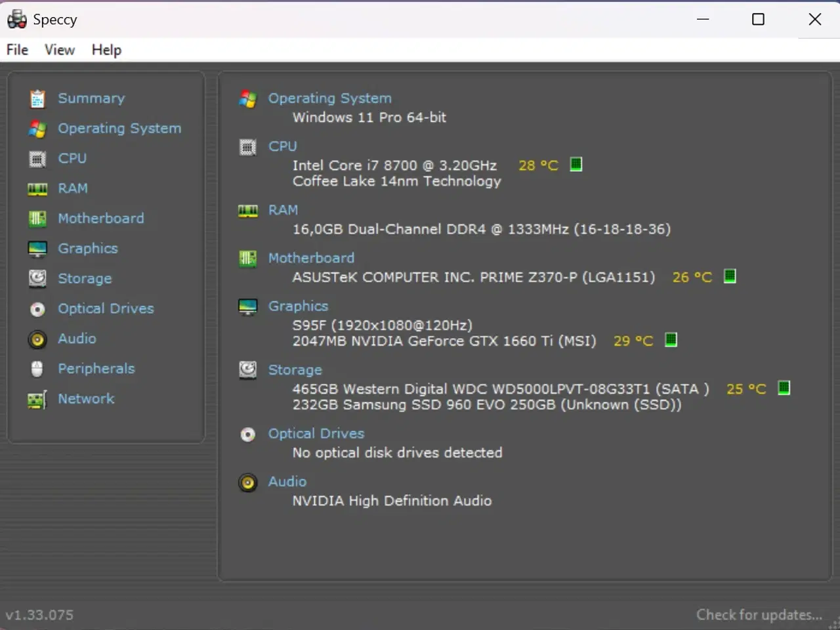Open the View menu

[59, 49]
